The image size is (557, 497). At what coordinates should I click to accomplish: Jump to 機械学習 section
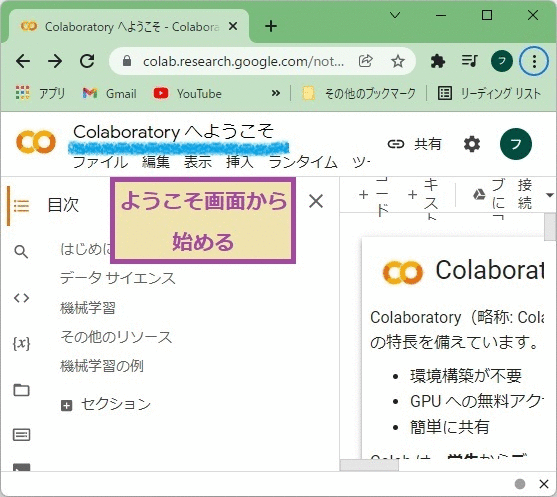(88, 308)
